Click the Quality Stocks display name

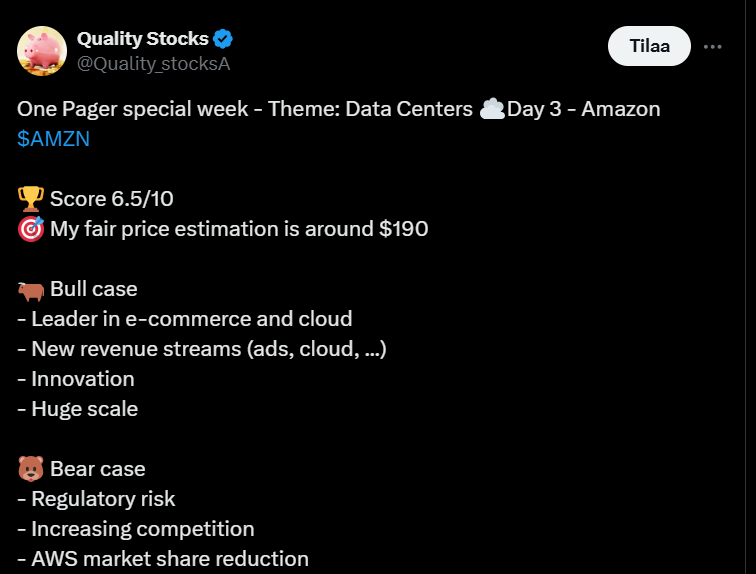pos(143,39)
